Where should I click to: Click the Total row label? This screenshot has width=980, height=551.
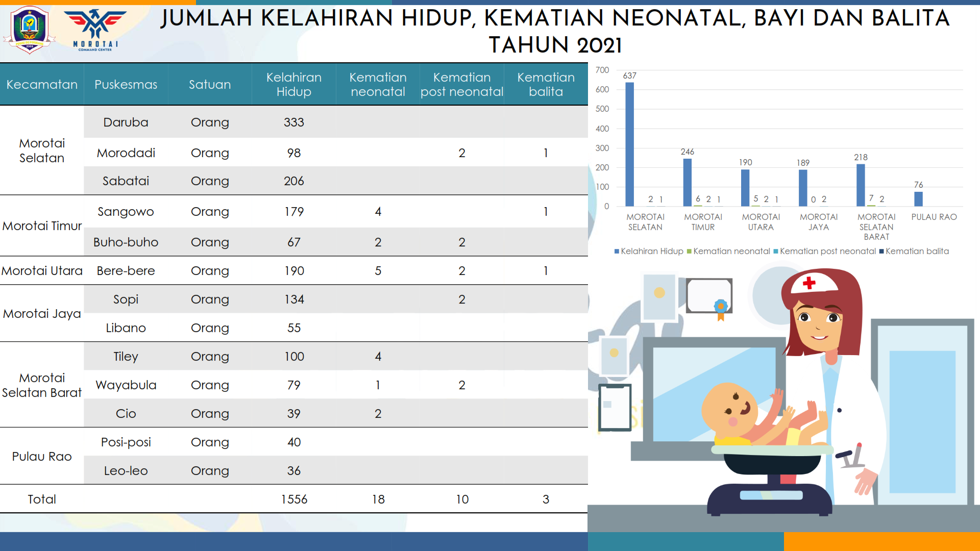(42, 499)
